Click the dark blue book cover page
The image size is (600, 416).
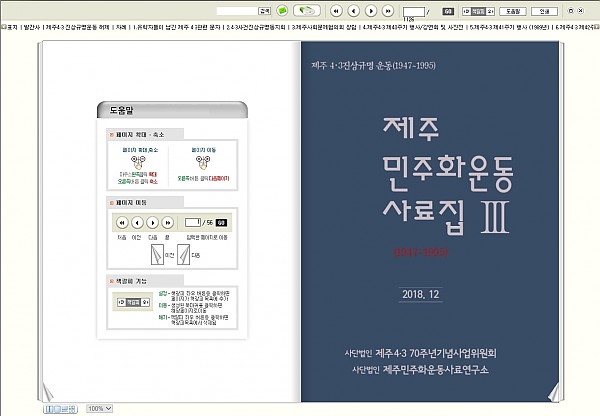pyautogui.click(x=430, y=222)
